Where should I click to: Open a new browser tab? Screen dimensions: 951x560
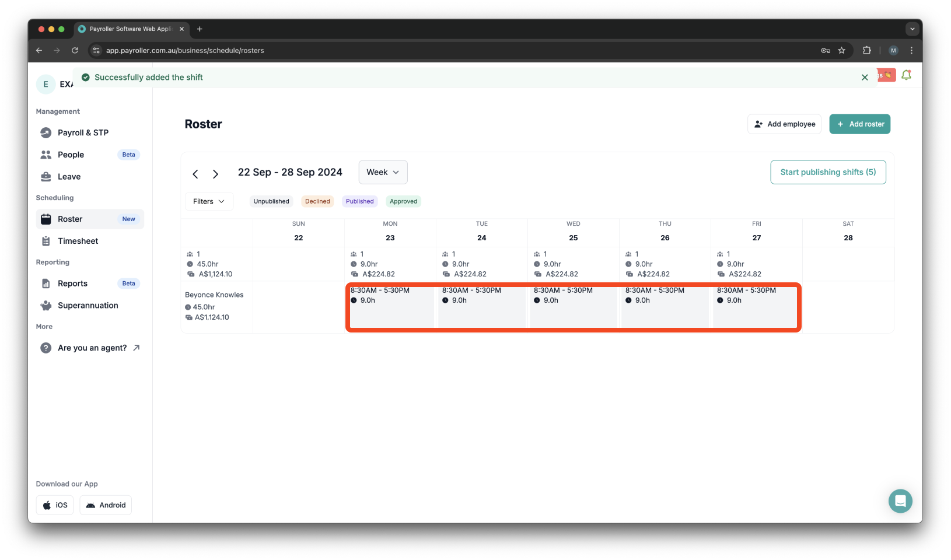(x=200, y=29)
